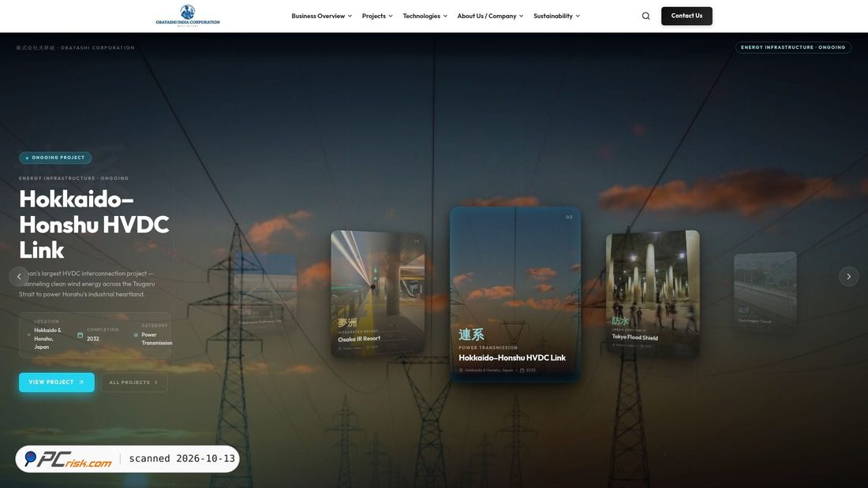Select the faded Chuo Maglev Tunnel card
The width and height of the screenshot is (868, 488).
pos(765,291)
